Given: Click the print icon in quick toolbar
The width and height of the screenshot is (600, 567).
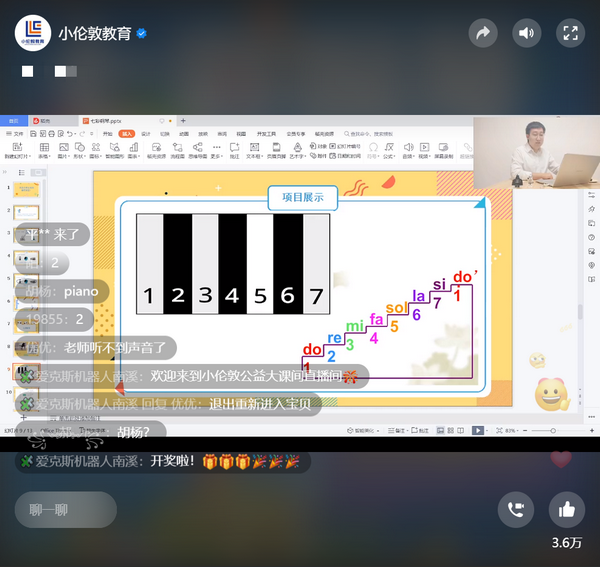Looking at the screenshot, I should point(52,134).
